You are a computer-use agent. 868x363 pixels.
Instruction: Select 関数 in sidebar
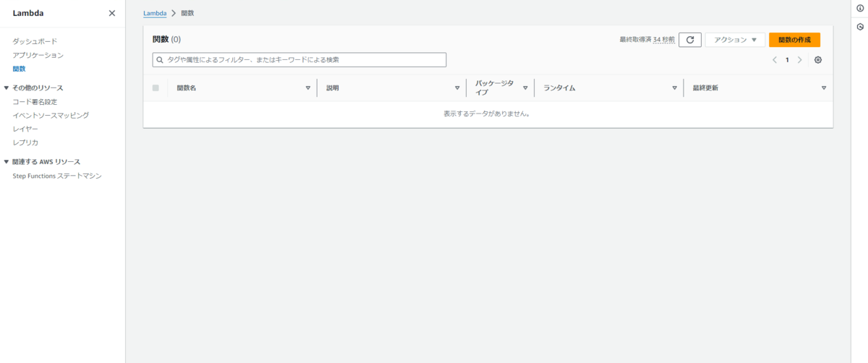point(19,69)
